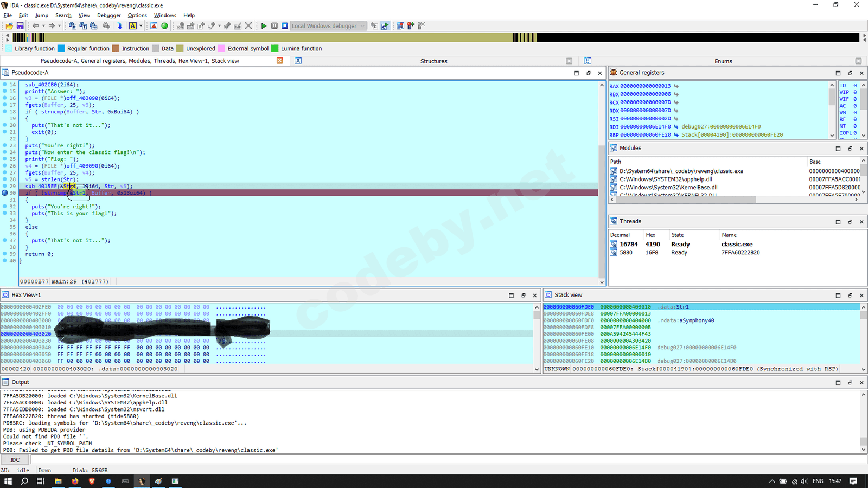Terminate the process with the stop icon
Viewport: 868px width, 488px height.
285,26
